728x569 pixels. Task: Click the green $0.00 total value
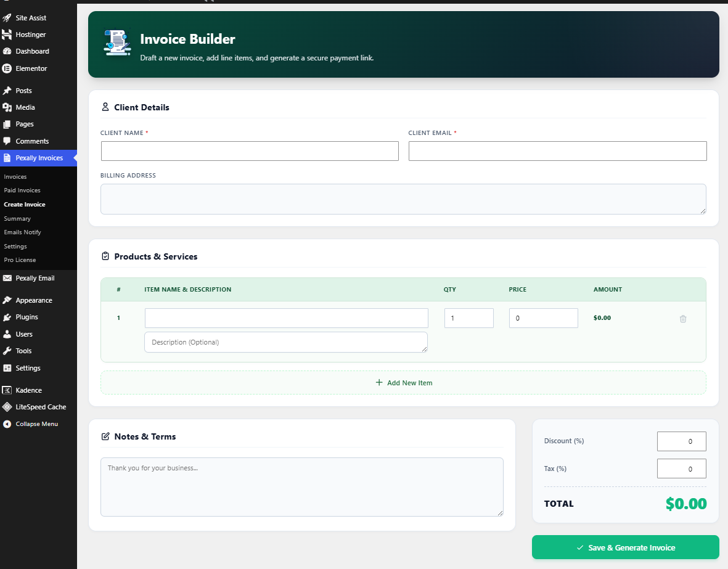point(685,504)
